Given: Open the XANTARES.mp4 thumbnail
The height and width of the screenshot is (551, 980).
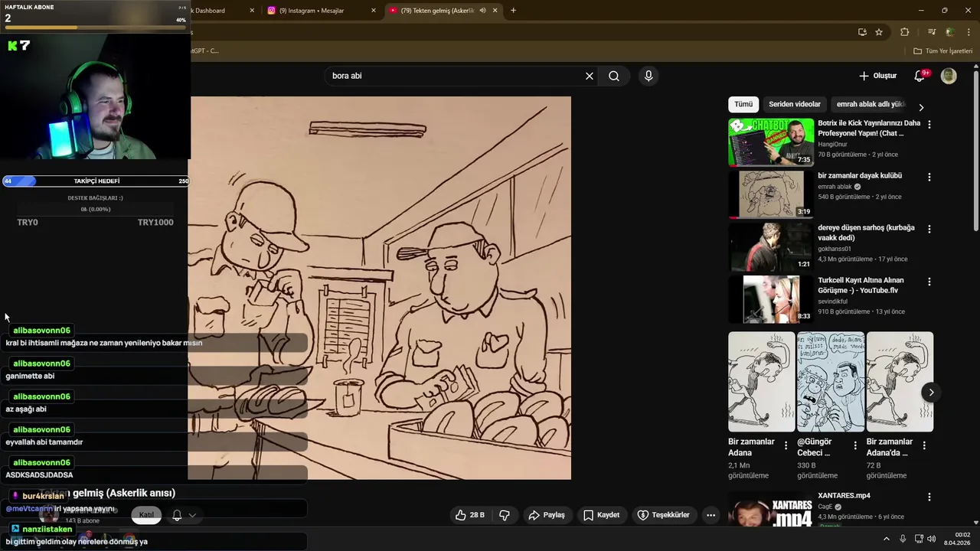Looking at the screenshot, I should coord(771,510).
